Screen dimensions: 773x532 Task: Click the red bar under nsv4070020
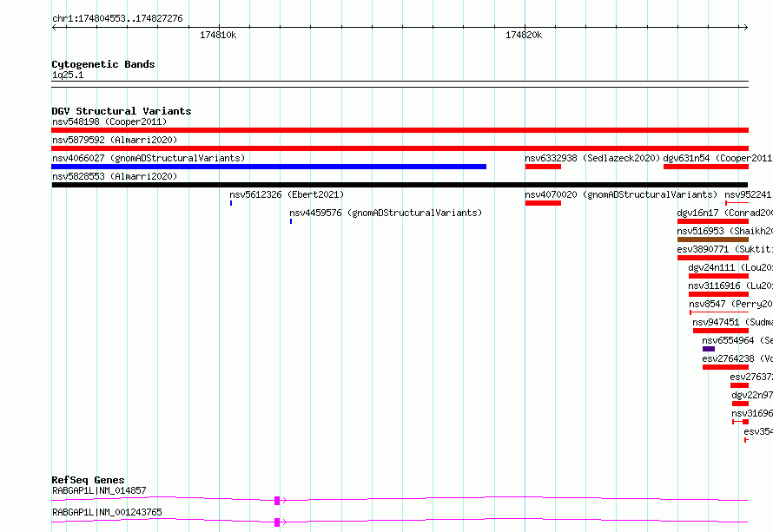[x=543, y=203]
